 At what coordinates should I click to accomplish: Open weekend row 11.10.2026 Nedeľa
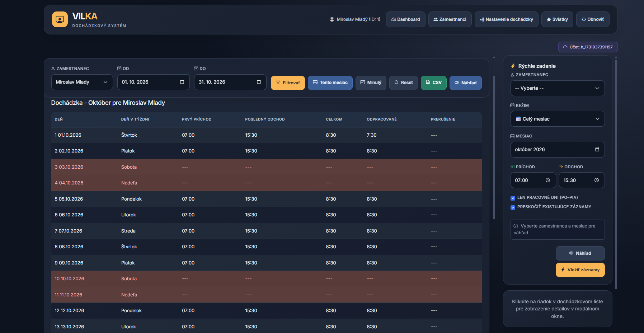(266, 295)
